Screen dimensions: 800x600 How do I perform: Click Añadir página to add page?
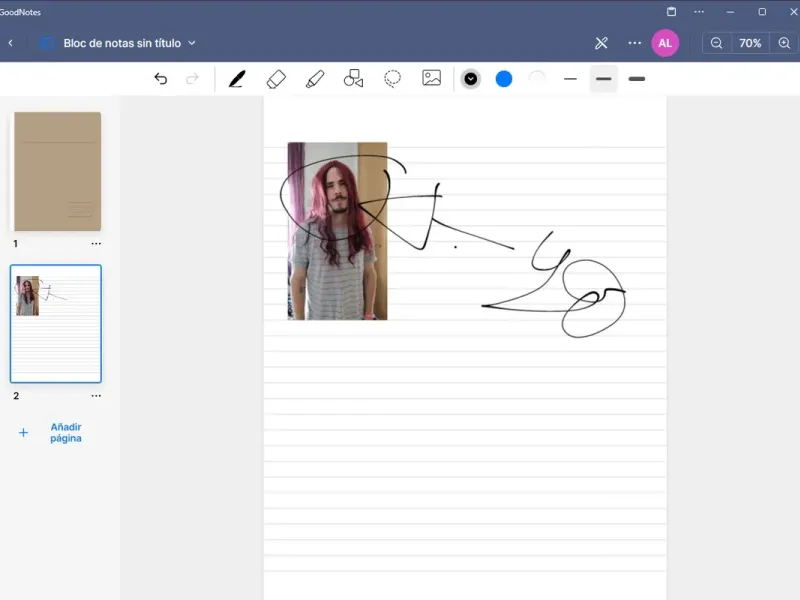(x=65, y=433)
